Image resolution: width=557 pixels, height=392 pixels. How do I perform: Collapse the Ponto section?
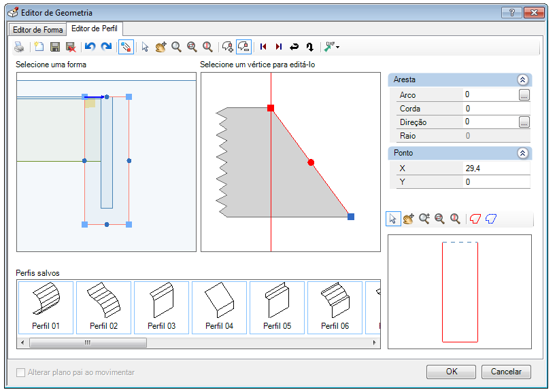tap(522, 154)
